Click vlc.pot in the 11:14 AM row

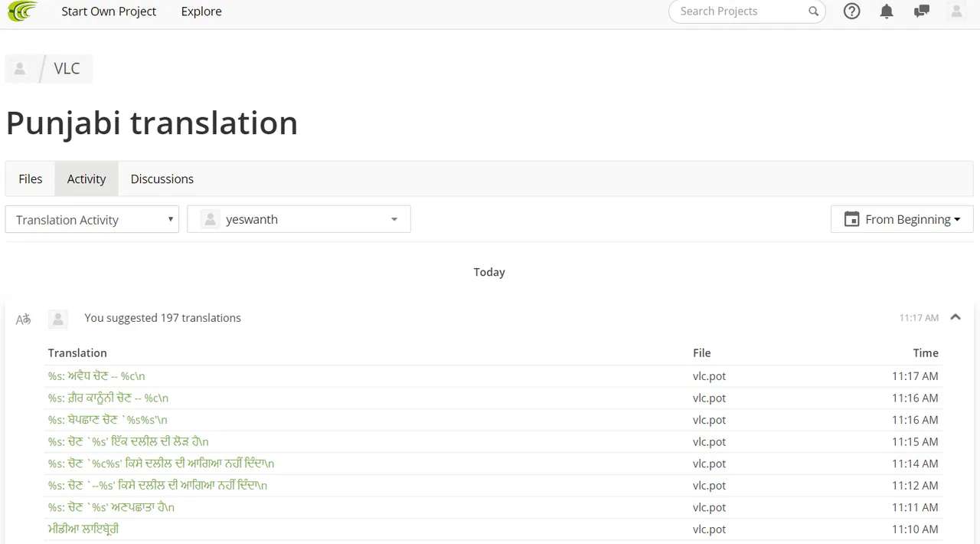tap(709, 464)
